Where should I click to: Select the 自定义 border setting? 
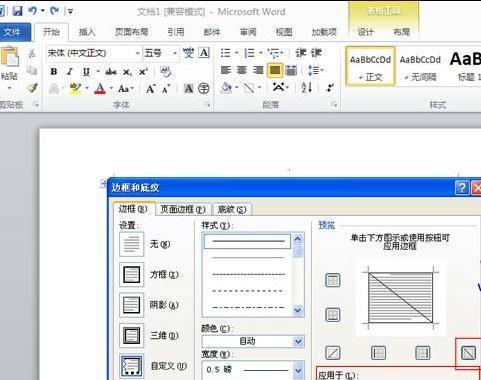coord(131,366)
